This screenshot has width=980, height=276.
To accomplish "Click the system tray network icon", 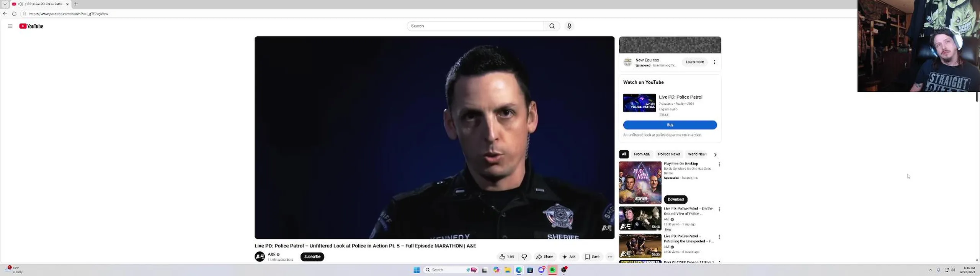I will pyautogui.click(x=946, y=270).
